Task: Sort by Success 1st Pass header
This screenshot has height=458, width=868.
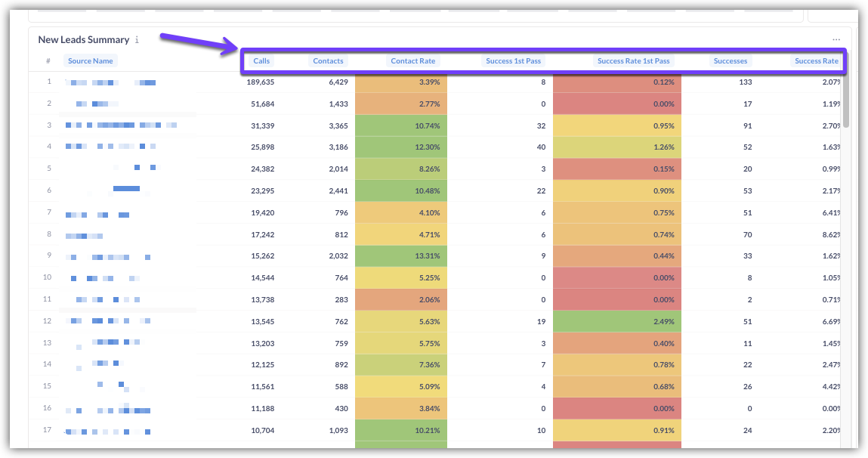Action: click(514, 61)
